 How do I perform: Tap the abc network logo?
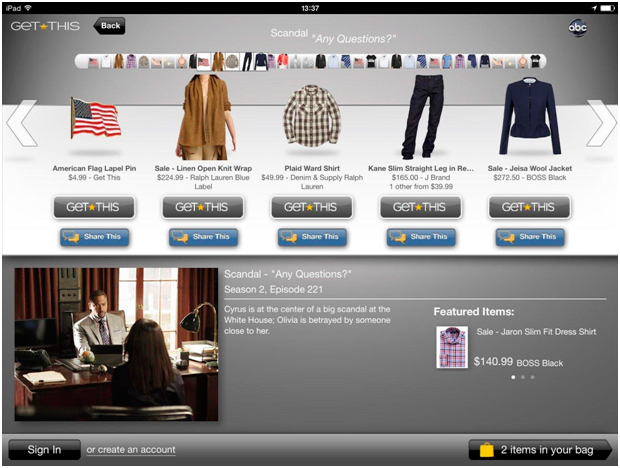pyautogui.click(x=577, y=27)
